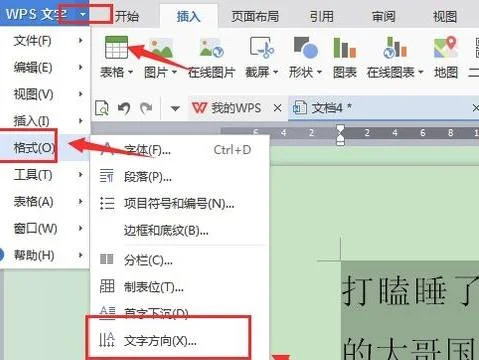Expand the 编辑(E) submenu arrow

pyautogui.click(x=80, y=67)
